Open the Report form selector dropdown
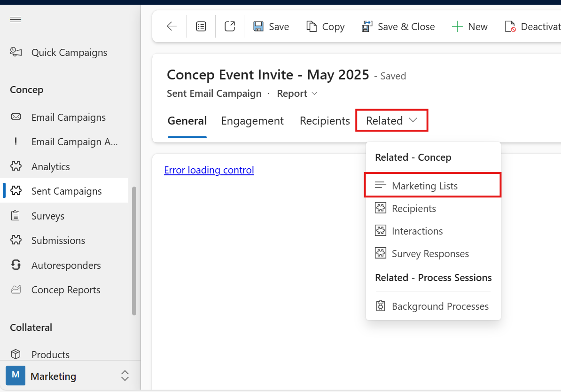 (297, 94)
